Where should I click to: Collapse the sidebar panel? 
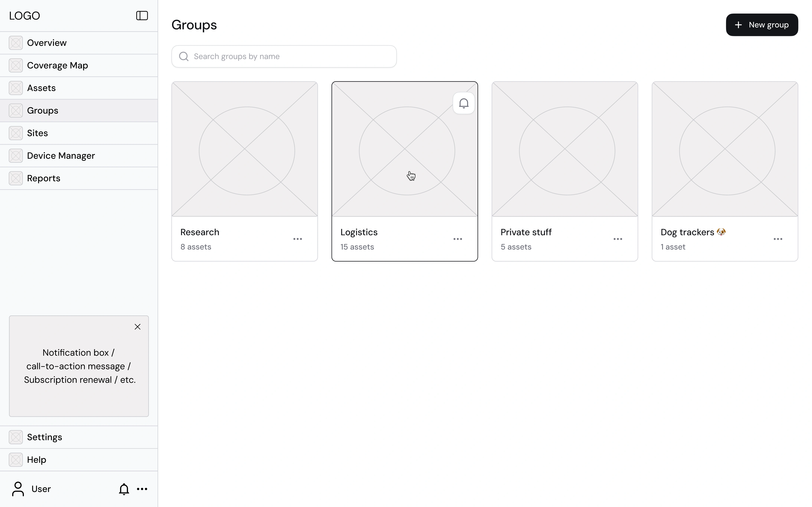pyautogui.click(x=142, y=15)
